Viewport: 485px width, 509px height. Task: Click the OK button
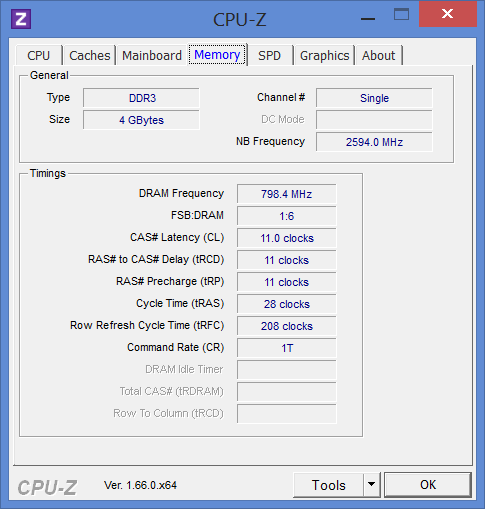point(428,485)
